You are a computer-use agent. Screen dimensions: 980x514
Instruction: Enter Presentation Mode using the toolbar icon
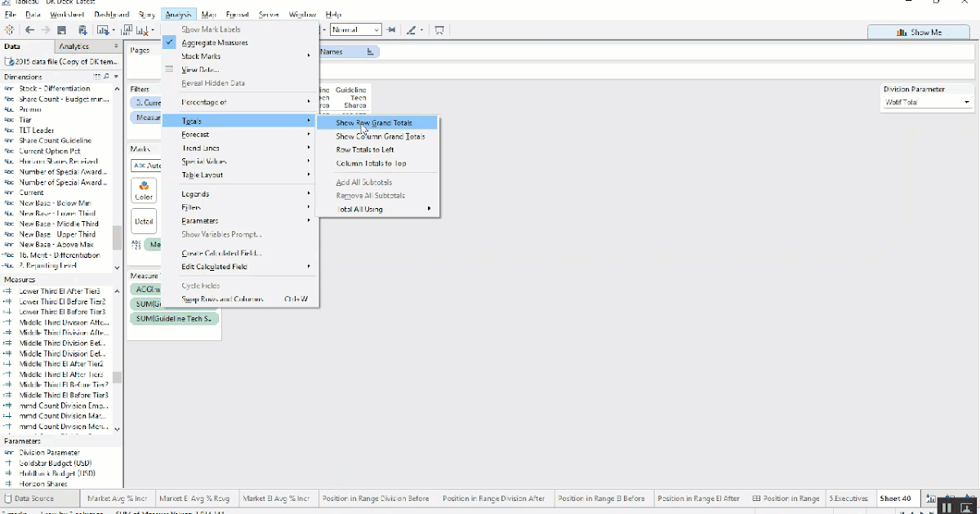coord(439,29)
